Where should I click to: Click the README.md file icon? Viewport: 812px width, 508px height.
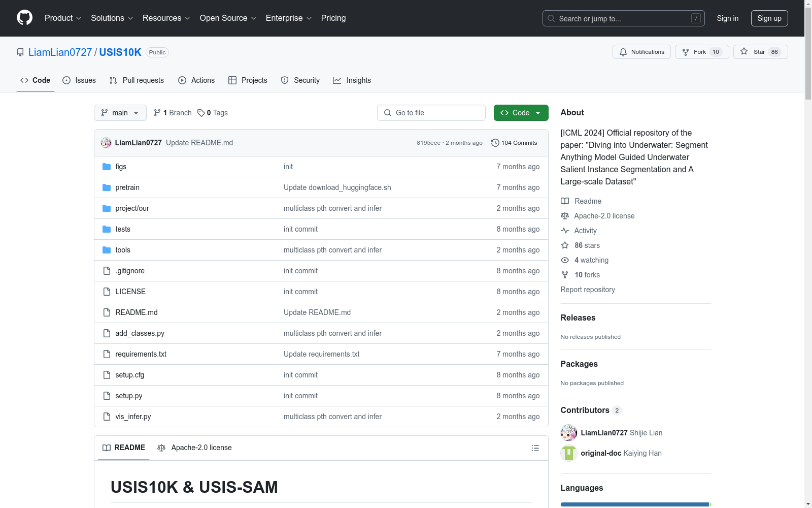tap(107, 312)
